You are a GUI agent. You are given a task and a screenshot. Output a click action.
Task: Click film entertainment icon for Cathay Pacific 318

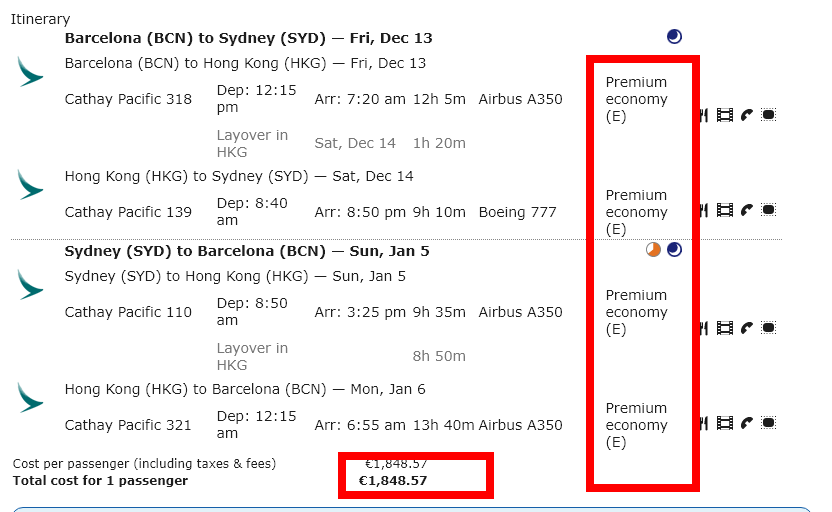(x=725, y=115)
